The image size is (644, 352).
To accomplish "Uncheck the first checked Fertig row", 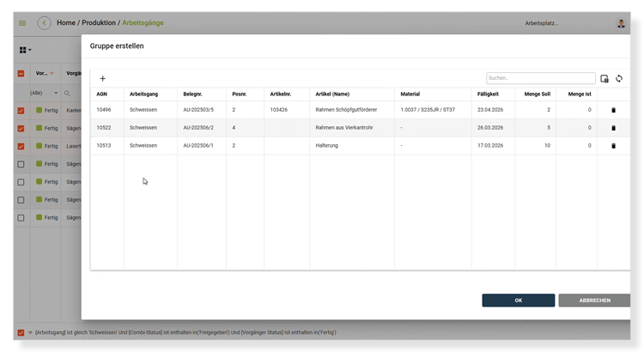I will 21,111.
